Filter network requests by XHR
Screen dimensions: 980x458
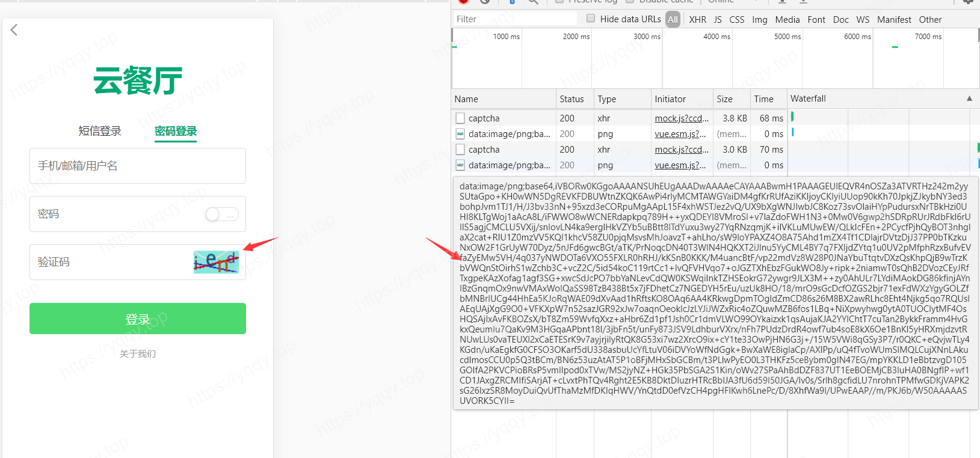point(698,20)
